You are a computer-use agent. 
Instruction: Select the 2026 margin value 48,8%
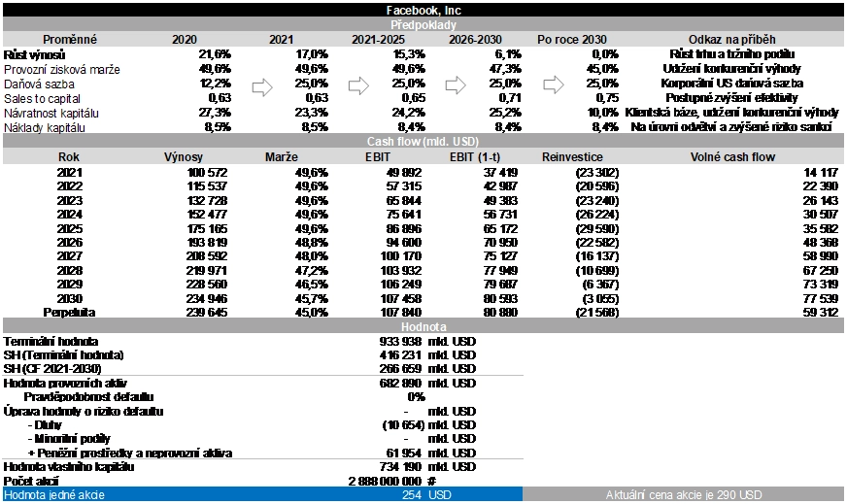pyautogui.click(x=311, y=243)
